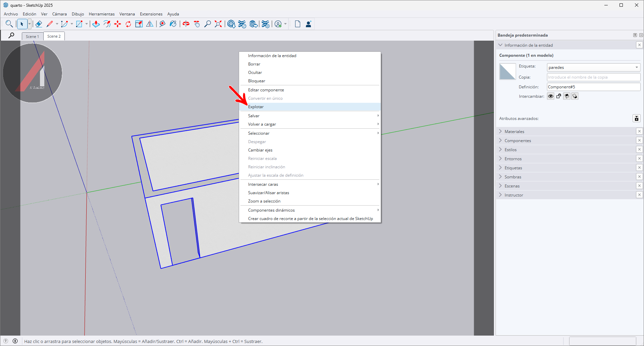Expand the Etiquetas panel section

click(x=513, y=168)
